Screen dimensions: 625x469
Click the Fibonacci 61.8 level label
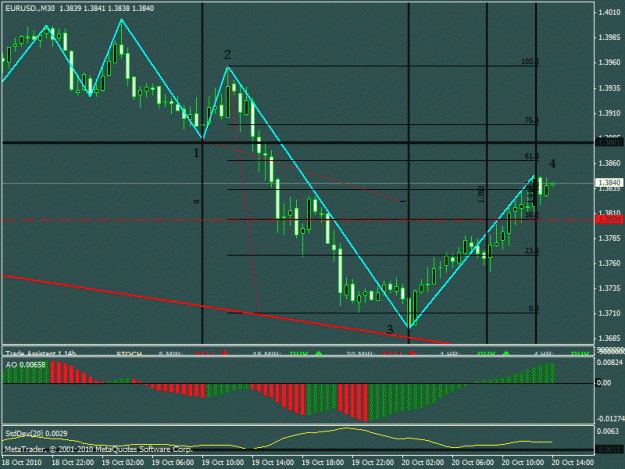click(532, 156)
